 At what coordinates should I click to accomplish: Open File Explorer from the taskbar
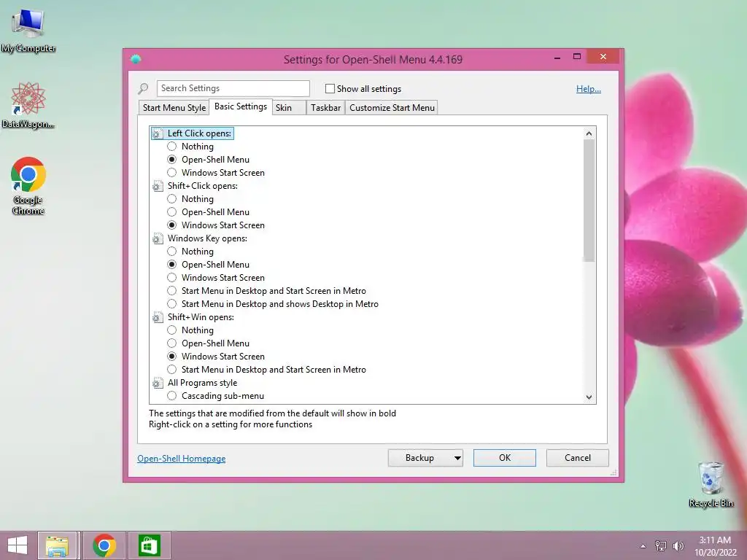point(57,545)
